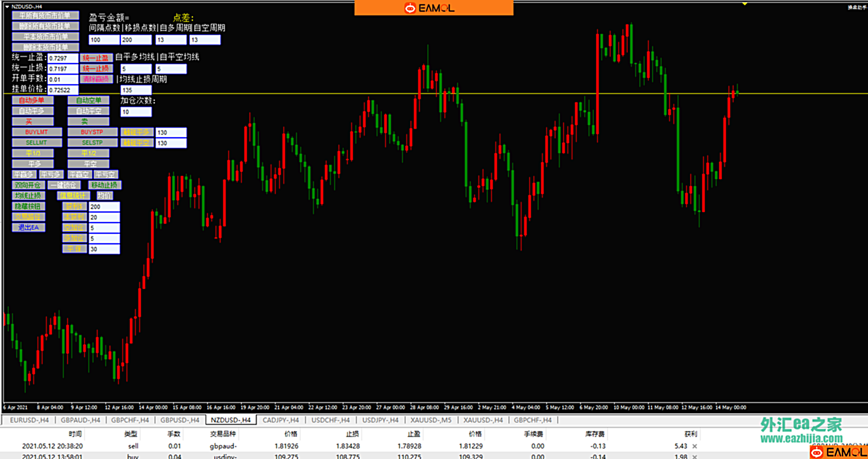Click the 统一止盈 price input field
Viewport: 868px width, 459px height.
[63, 58]
